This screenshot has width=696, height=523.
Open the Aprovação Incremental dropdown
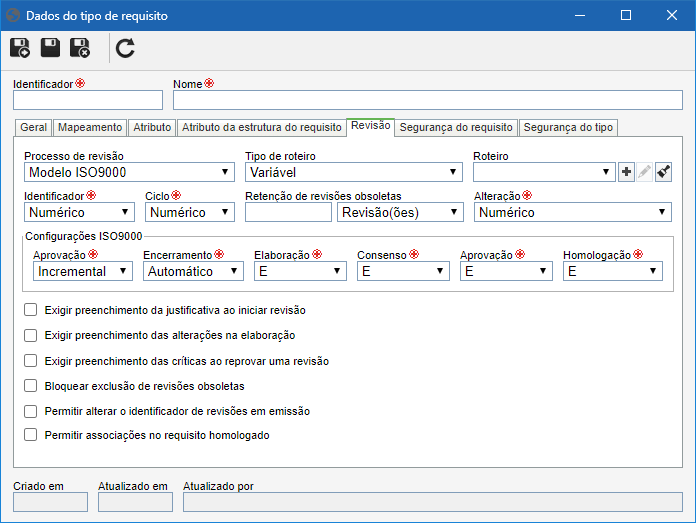point(83,271)
